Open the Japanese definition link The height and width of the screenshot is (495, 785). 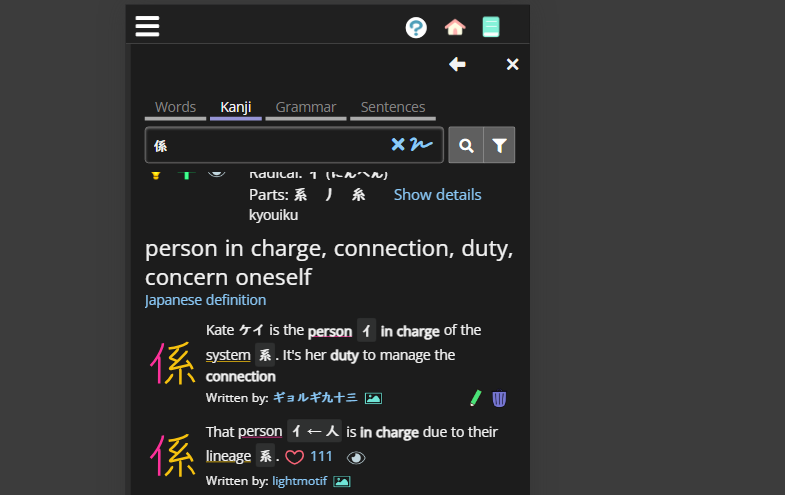click(205, 300)
